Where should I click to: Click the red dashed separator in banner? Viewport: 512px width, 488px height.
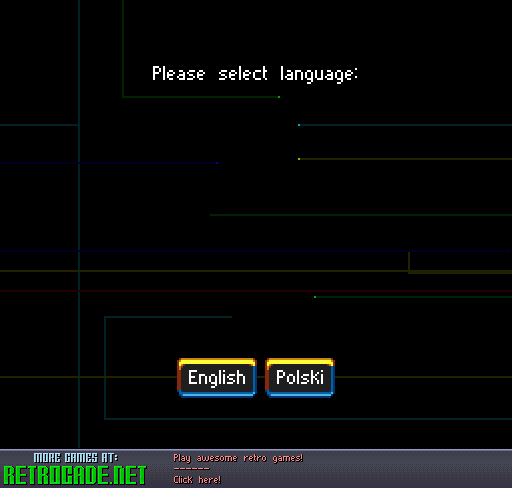click(x=191, y=469)
